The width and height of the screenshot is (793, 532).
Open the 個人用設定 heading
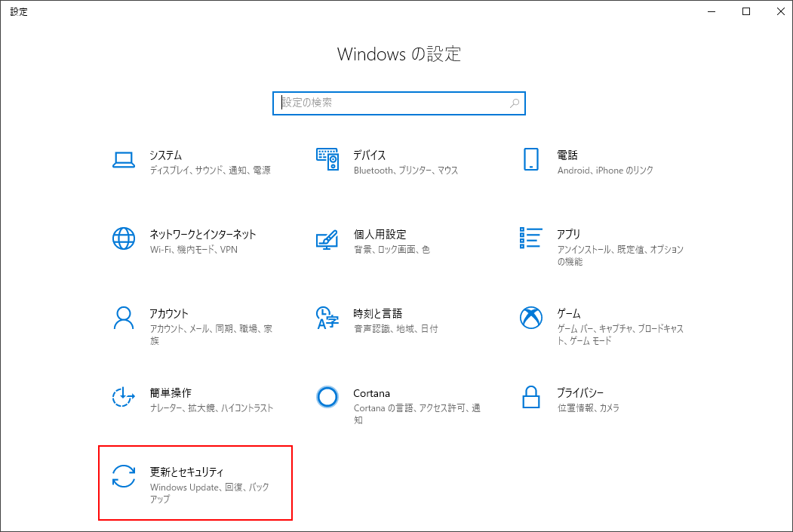pos(380,234)
